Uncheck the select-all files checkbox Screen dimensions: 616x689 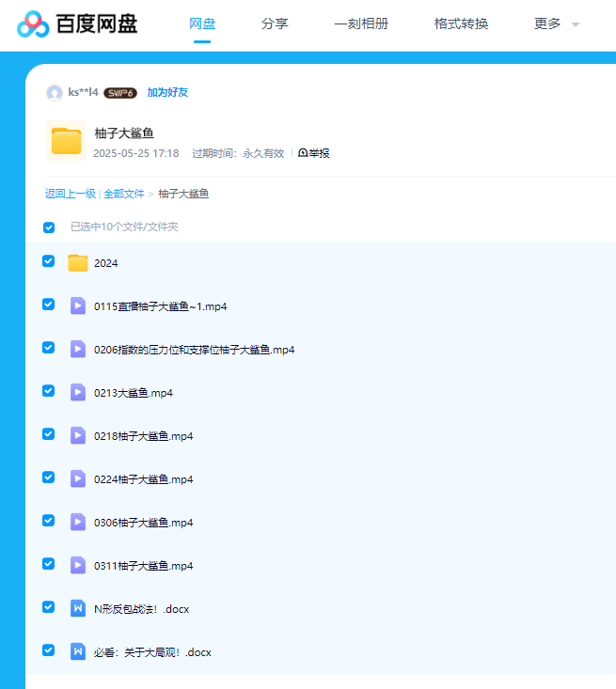[x=49, y=227]
